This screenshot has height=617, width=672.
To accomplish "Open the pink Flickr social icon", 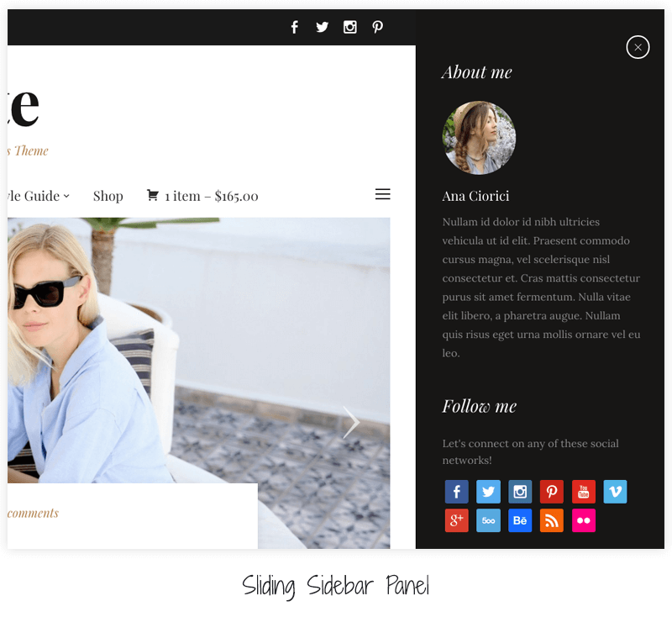I will [583, 521].
